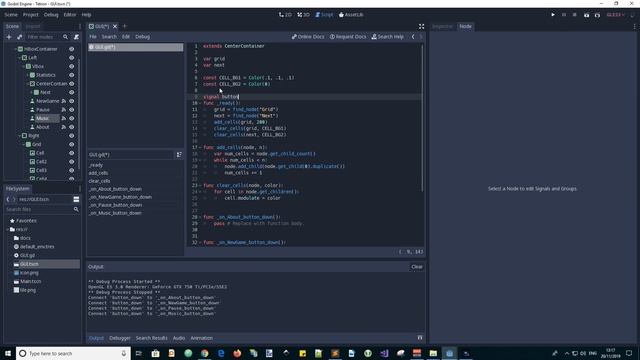This screenshot has width=640, height=360.
Task: Fold the add_cells function at line 17
Action: point(200,147)
